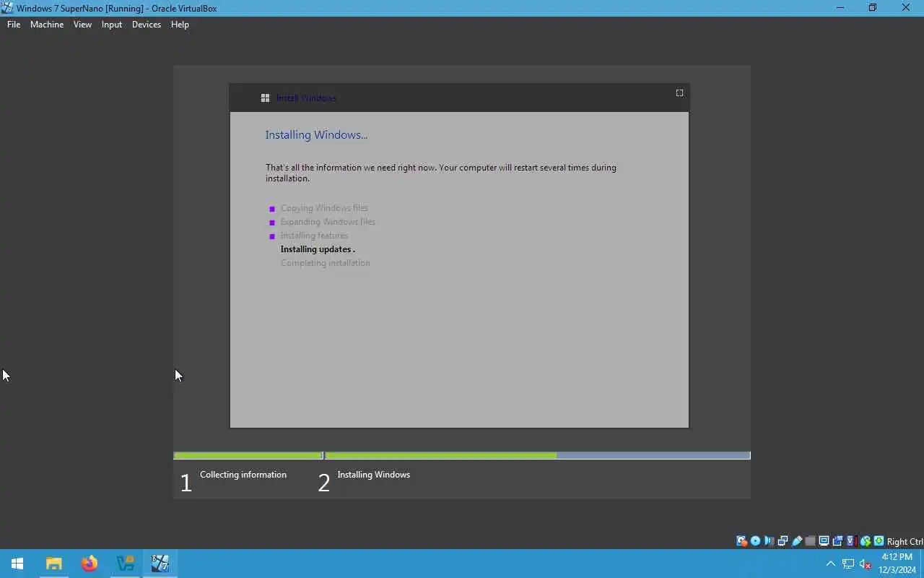The width and height of the screenshot is (924, 578).
Task: Click the running Windows 7 VM taskbar icon
Action: point(160,564)
